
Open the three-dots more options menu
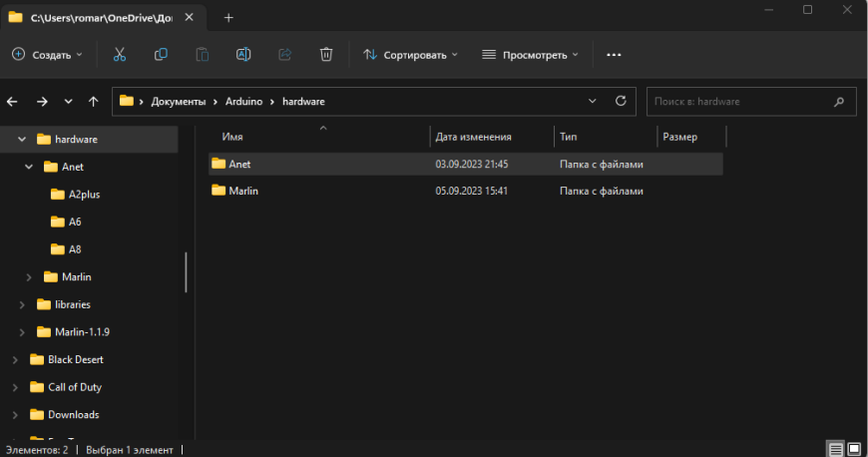614,55
